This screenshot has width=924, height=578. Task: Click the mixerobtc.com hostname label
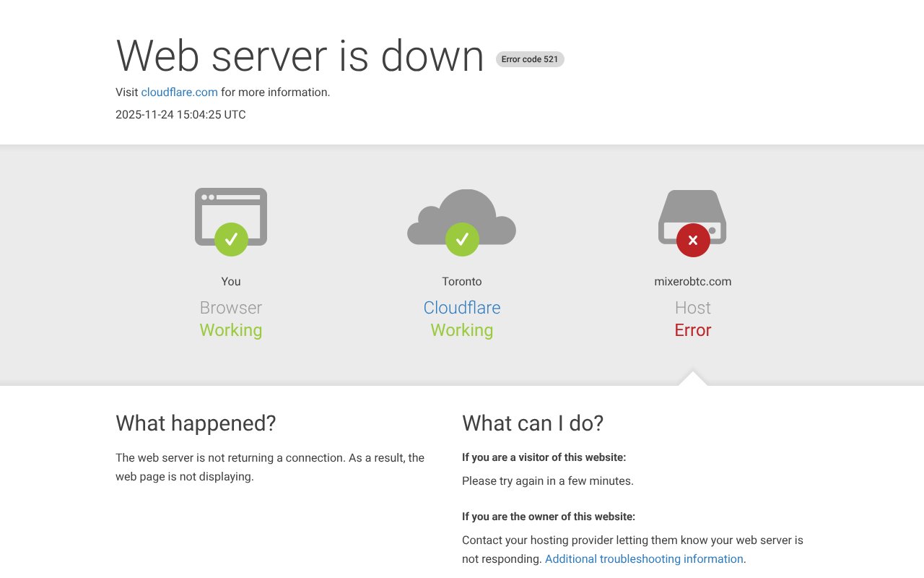[692, 281]
